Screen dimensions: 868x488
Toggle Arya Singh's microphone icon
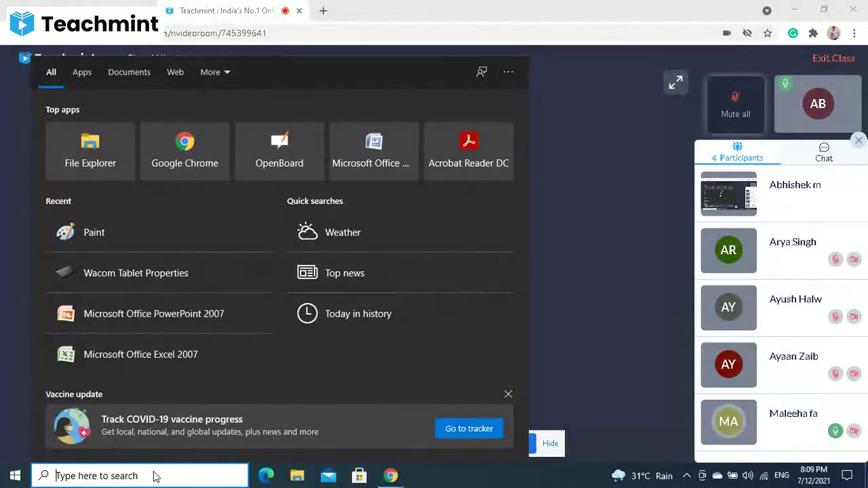(835, 259)
